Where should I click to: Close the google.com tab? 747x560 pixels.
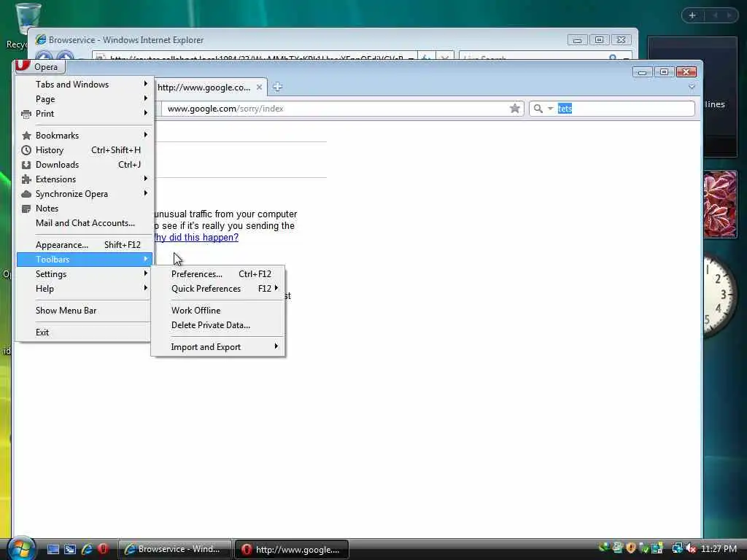coord(259,87)
